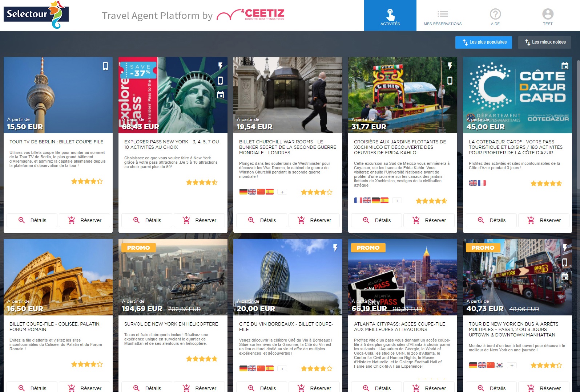This screenshot has height=392, width=580.
Task: Click UK flag on Côte d'Azur Card
Action: tap(473, 183)
